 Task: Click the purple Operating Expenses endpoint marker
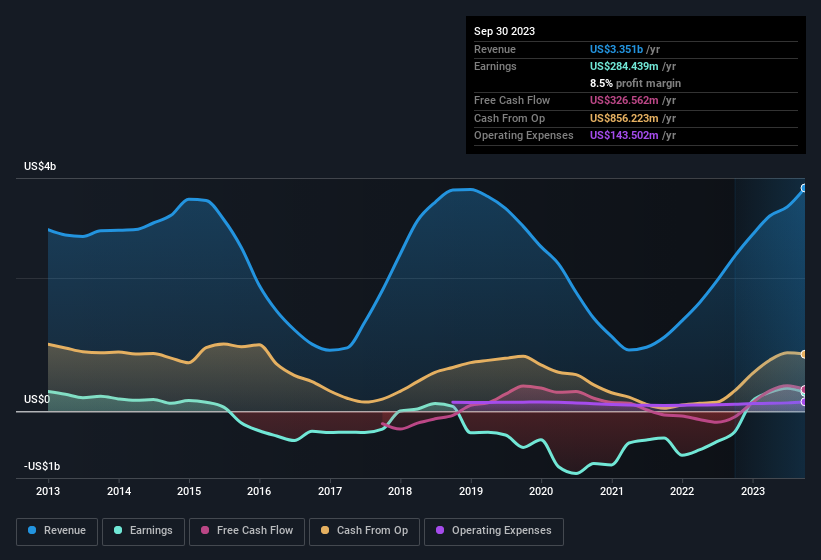(x=804, y=402)
